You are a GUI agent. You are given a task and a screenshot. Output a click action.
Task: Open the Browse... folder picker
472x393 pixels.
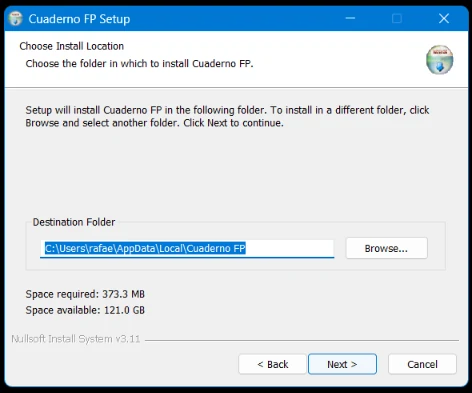coord(386,248)
